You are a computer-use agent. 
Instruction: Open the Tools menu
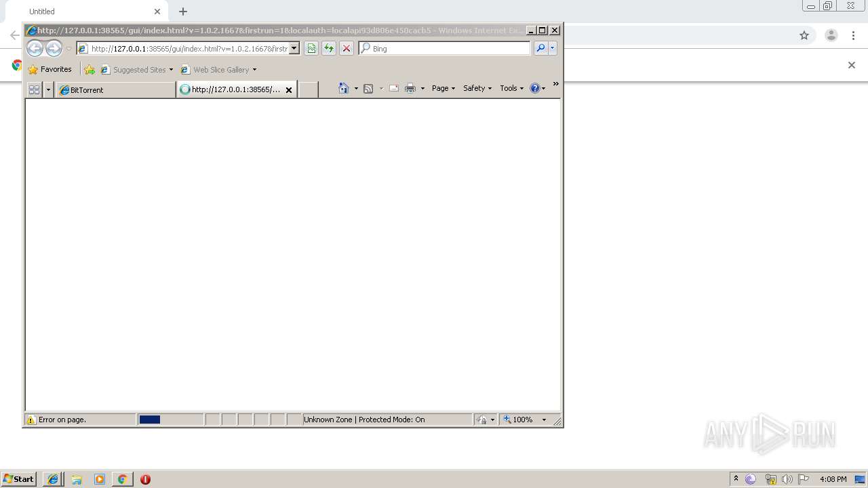click(512, 88)
